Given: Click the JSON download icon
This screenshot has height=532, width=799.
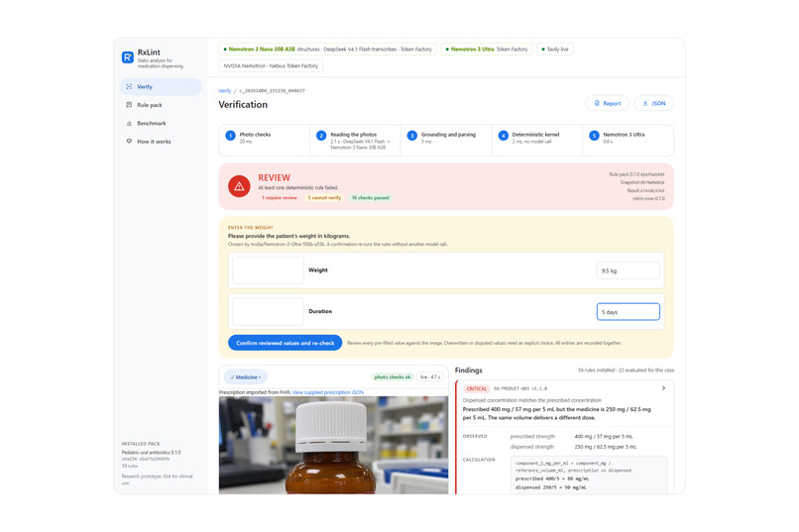Looking at the screenshot, I should [x=645, y=103].
